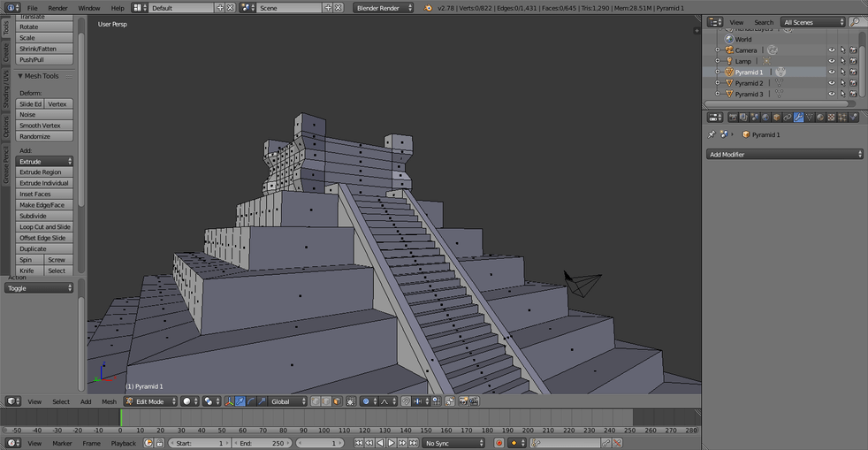The width and height of the screenshot is (868, 450).
Task: Switch to face select mode icon
Action: point(337,401)
